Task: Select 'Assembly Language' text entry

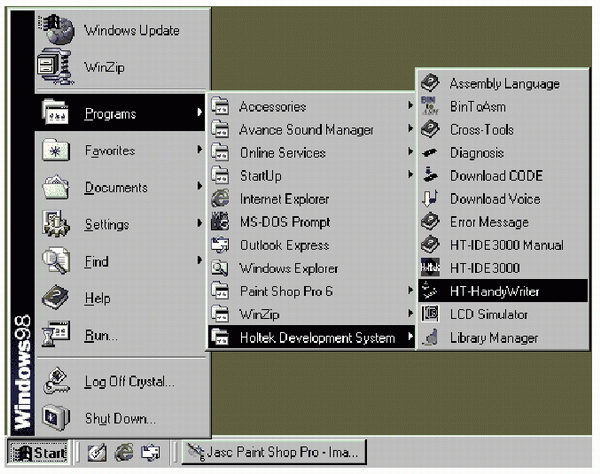Action: [504, 83]
